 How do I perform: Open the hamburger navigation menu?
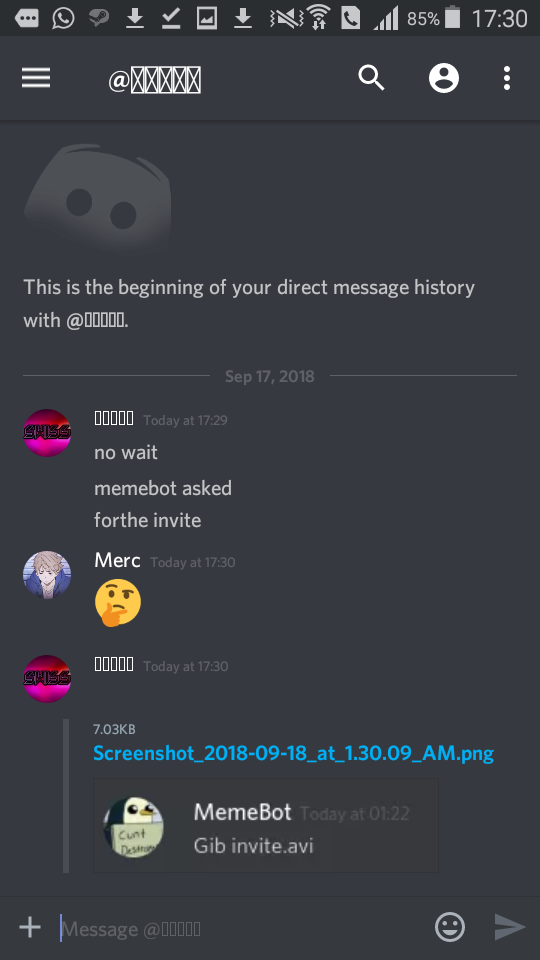36,78
